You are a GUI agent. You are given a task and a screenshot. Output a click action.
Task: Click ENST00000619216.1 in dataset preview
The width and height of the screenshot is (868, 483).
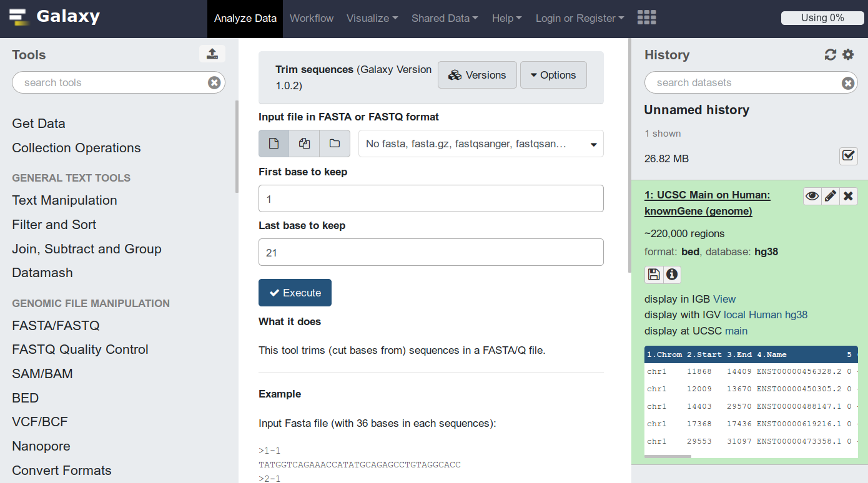click(x=799, y=424)
